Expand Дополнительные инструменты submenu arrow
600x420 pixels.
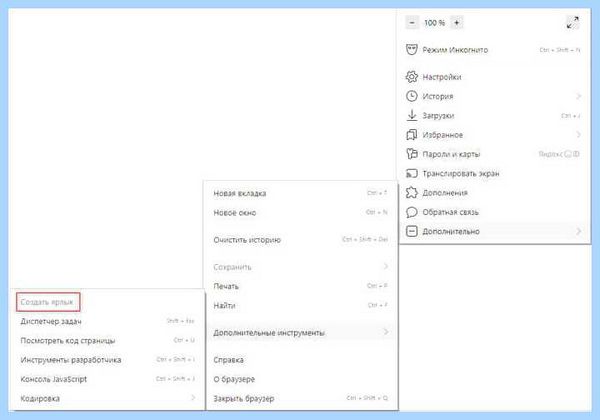(385, 332)
